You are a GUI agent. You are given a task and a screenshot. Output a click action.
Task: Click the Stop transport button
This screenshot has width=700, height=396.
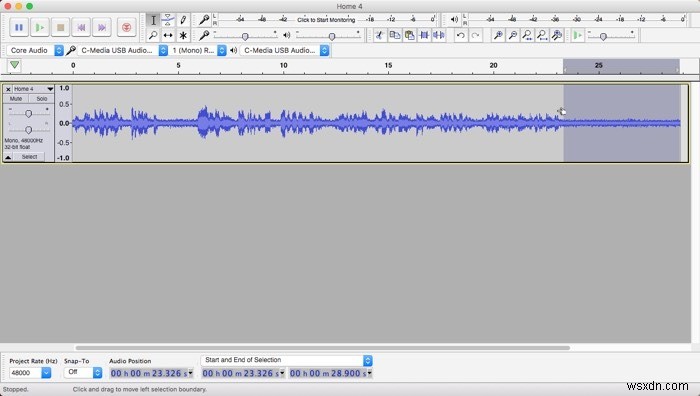60,27
